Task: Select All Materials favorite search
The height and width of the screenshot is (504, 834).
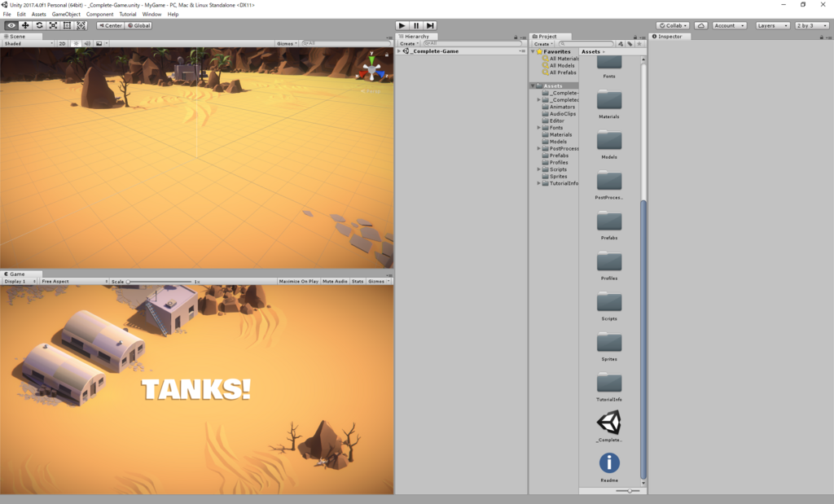Action: point(560,59)
